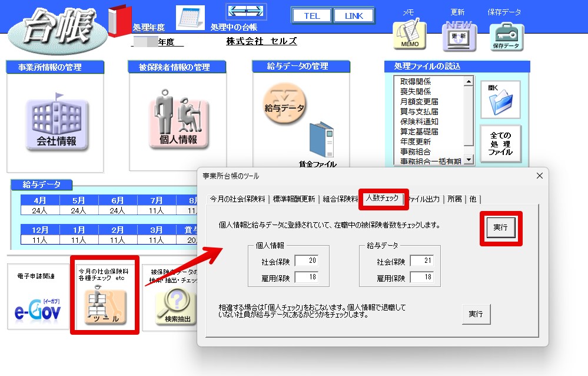Select 賞与支払届 in file list
588x376 pixels.
point(419,111)
